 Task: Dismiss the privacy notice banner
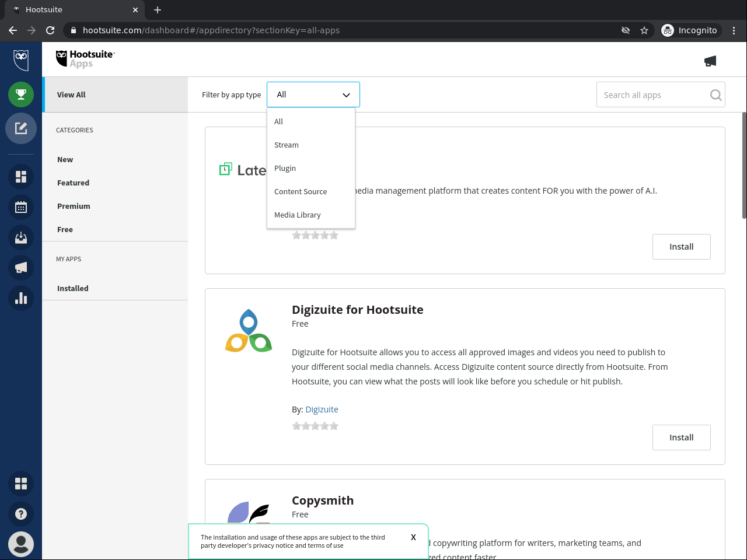point(413,537)
